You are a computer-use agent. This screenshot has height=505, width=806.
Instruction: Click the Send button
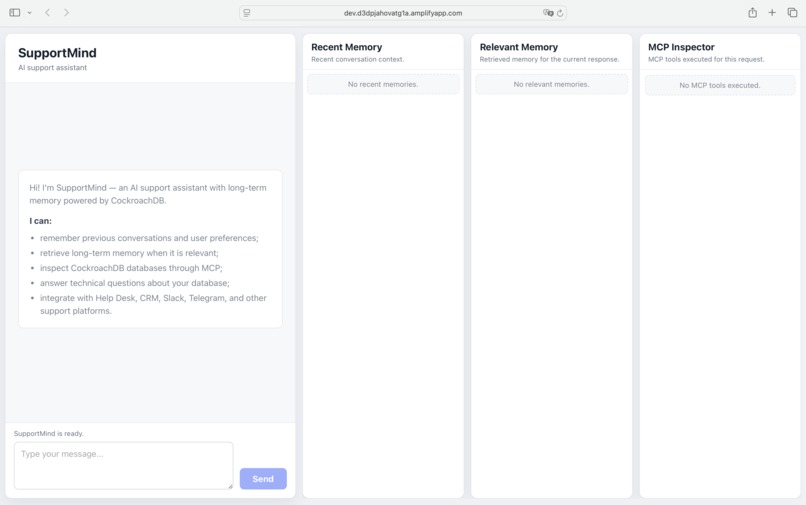(263, 479)
